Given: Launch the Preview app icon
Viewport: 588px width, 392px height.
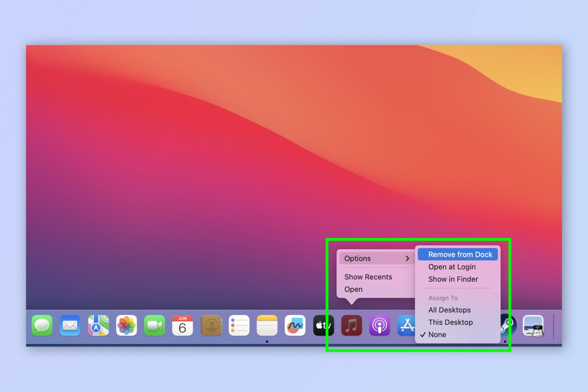Looking at the screenshot, I should click(533, 325).
